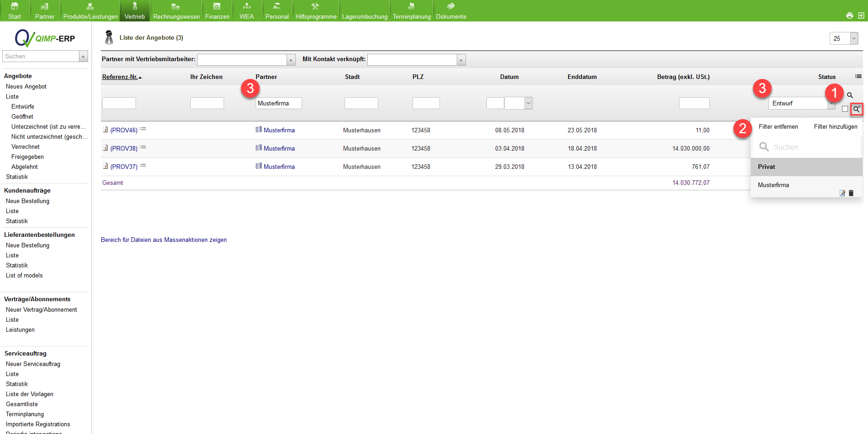Click Filter entfernen in the popup
This screenshot has width=868, height=434.
point(778,127)
